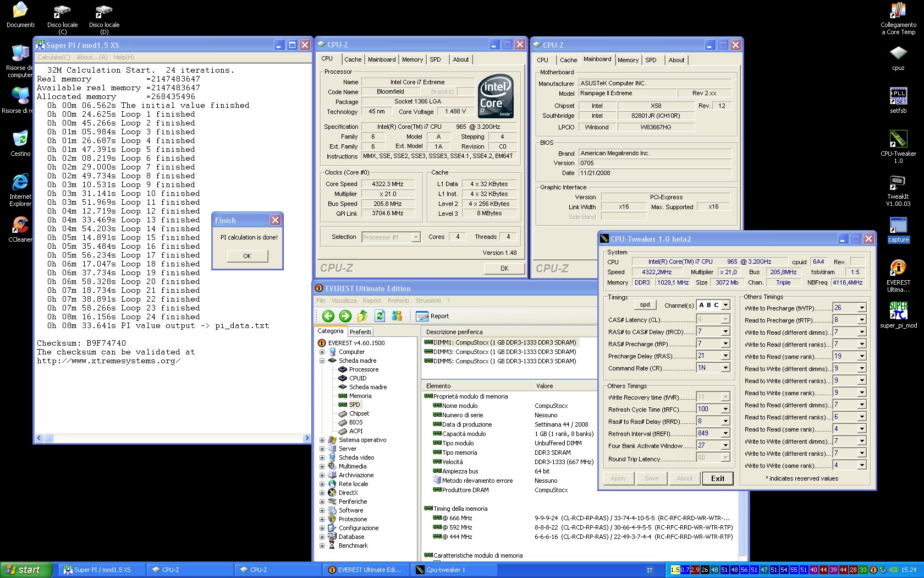The image size is (924, 578).
Task: Open the Strumenti menu in EVEREST
Action: [428, 301]
